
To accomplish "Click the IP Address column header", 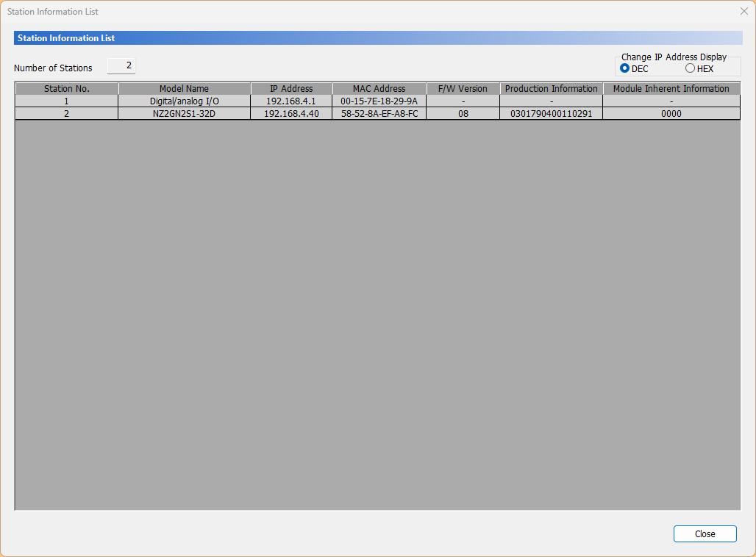I will (291, 89).
